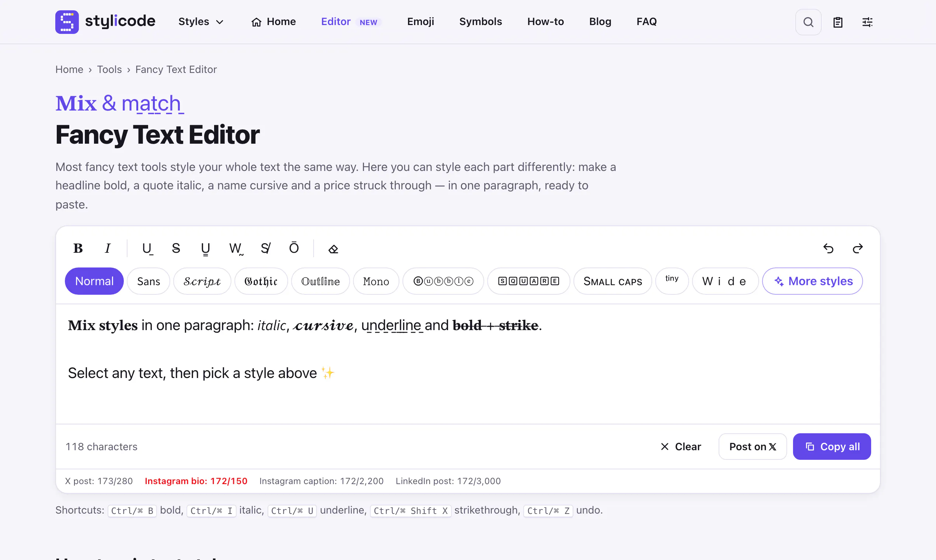The image size is (936, 560).
Task: Select the Gothic style chip
Action: [x=261, y=281]
